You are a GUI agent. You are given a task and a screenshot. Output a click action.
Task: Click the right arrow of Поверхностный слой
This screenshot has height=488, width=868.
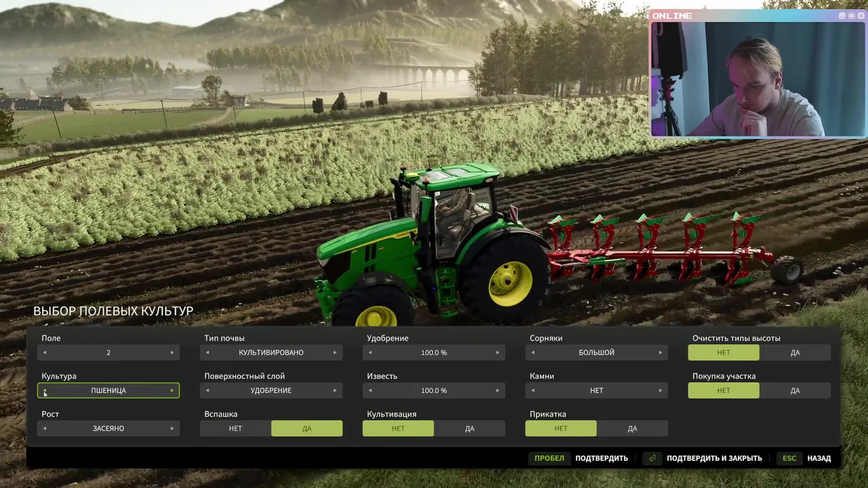click(x=335, y=390)
